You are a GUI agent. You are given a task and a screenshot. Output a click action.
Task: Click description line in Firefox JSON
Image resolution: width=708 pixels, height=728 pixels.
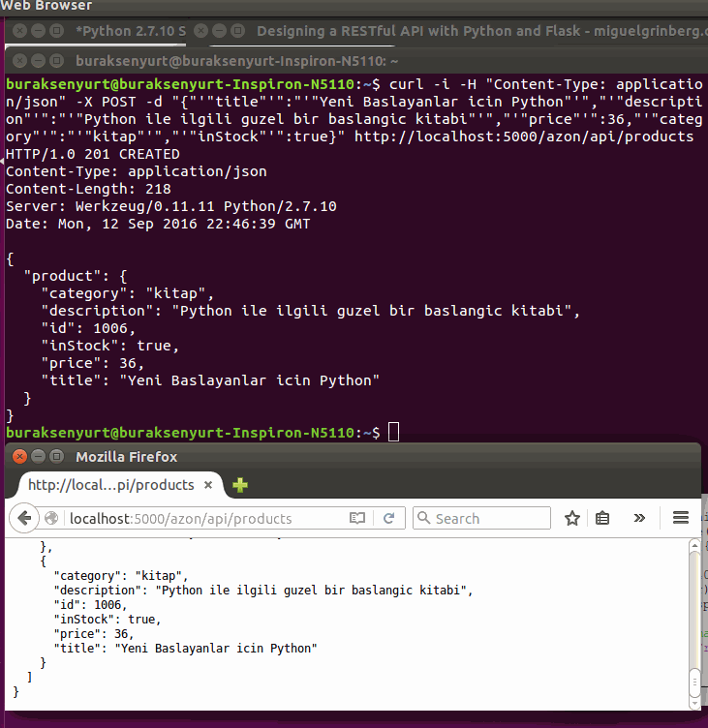point(262,591)
